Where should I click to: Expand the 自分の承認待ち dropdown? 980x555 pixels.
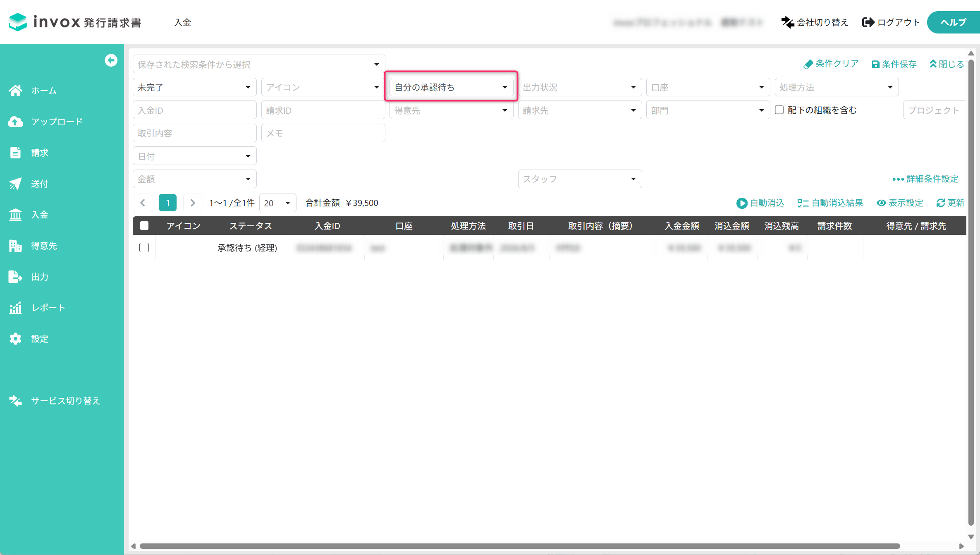click(451, 87)
